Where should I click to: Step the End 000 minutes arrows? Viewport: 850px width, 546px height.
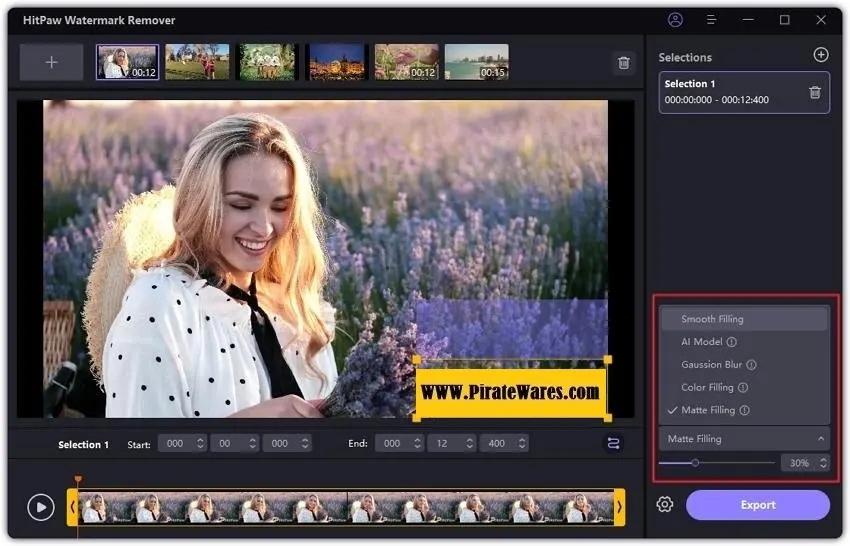417,444
